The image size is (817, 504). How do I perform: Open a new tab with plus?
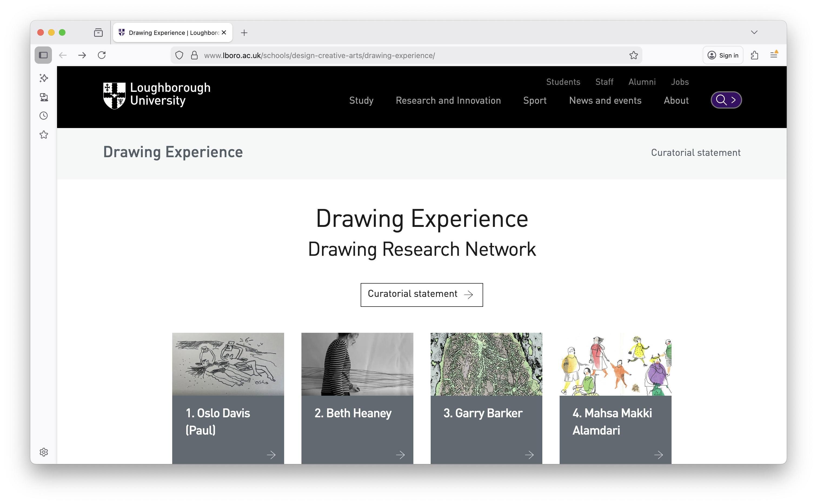point(244,33)
